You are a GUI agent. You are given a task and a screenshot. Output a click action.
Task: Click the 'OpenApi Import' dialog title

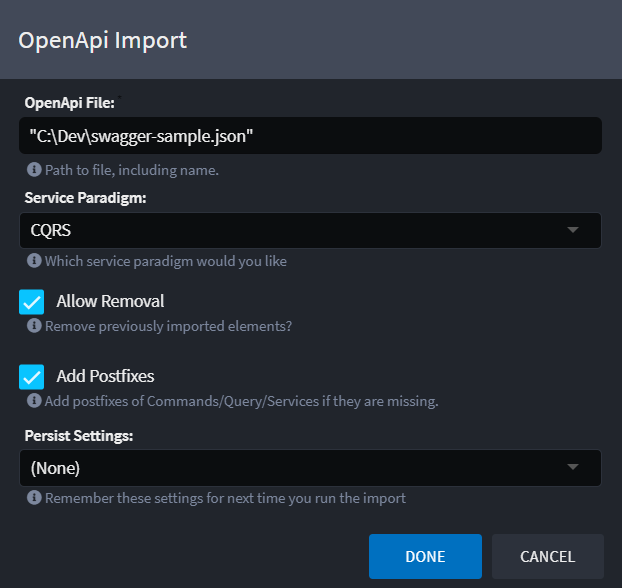[103, 41]
